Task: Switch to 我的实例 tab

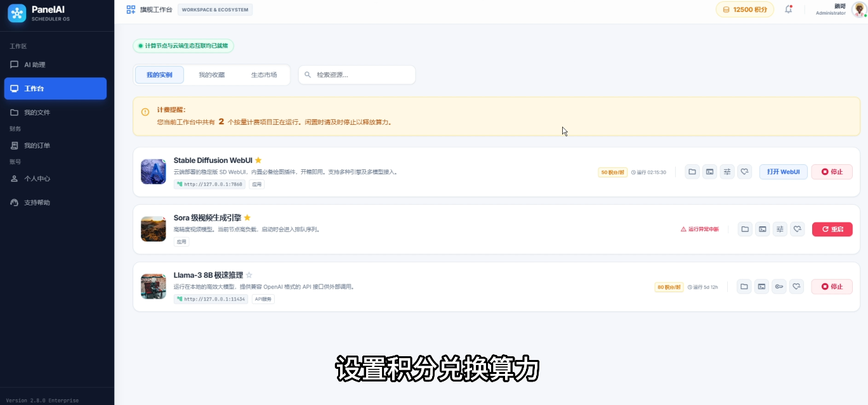Action: tap(159, 75)
